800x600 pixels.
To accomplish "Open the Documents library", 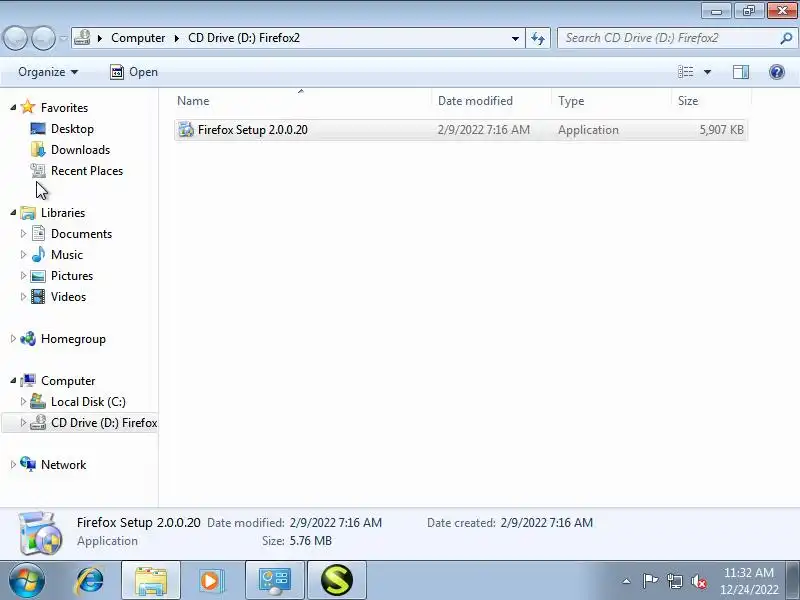I will point(81,234).
